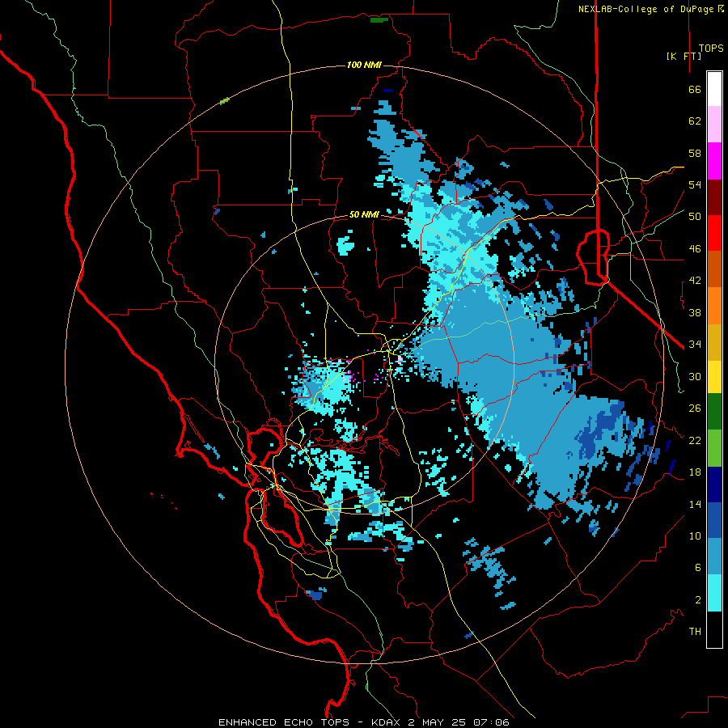Click the 6 legend value

pyautogui.click(x=698, y=568)
